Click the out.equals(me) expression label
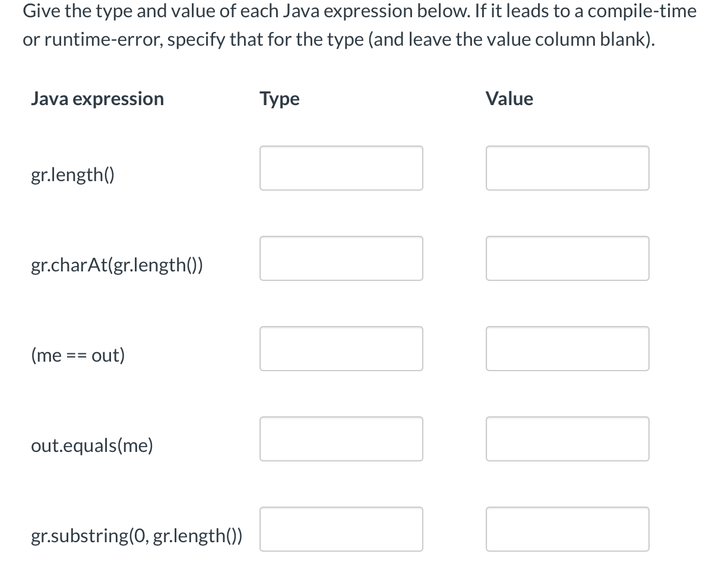The height and width of the screenshot is (582, 728). tap(92, 445)
